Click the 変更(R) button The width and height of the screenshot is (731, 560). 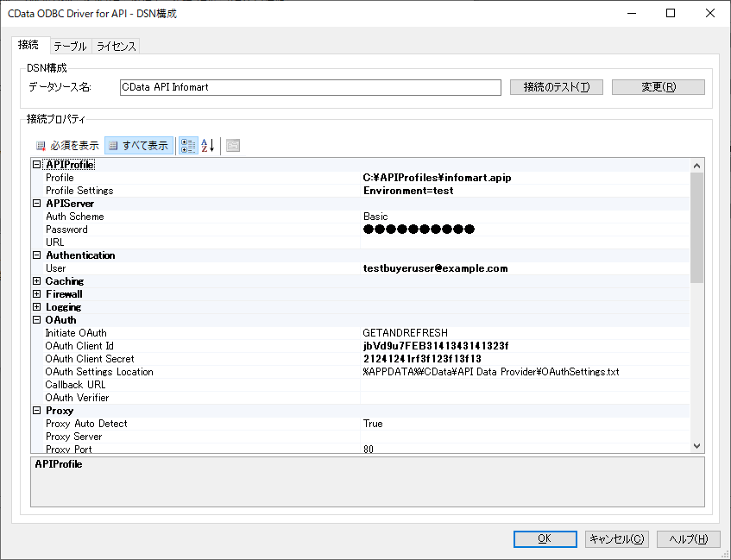coord(659,87)
